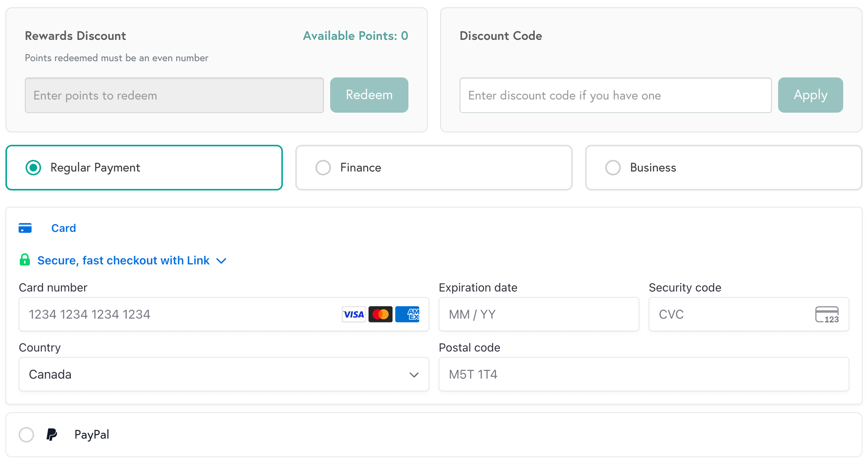Screen dimensions: 868x463
Task: Click the Mastercard logo icon
Action: (380, 314)
